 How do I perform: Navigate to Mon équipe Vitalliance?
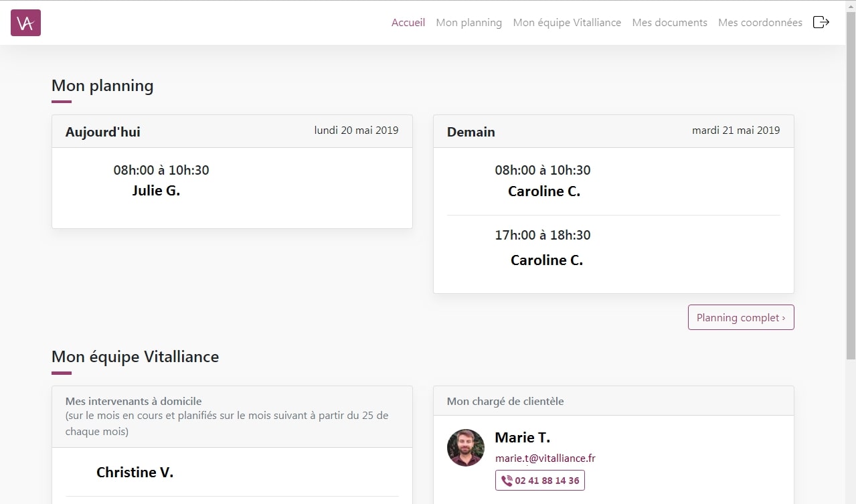click(x=566, y=22)
